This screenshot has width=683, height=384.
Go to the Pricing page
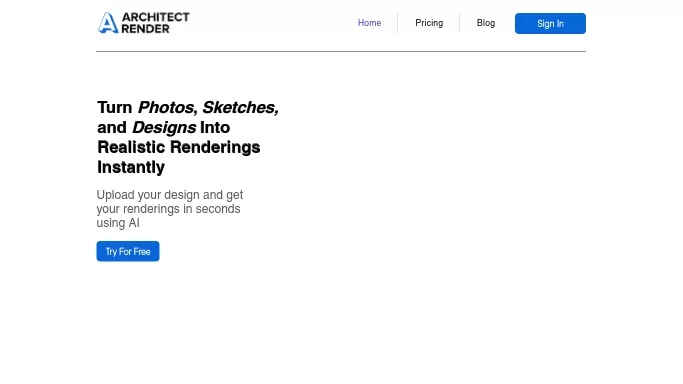point(429,23)
